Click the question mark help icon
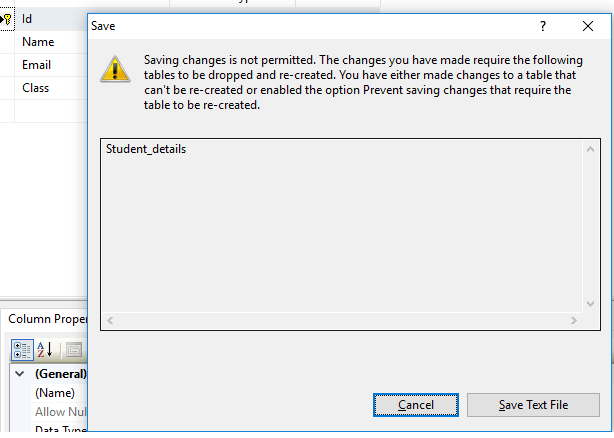The image size is (614, 438). pos(543,26)
